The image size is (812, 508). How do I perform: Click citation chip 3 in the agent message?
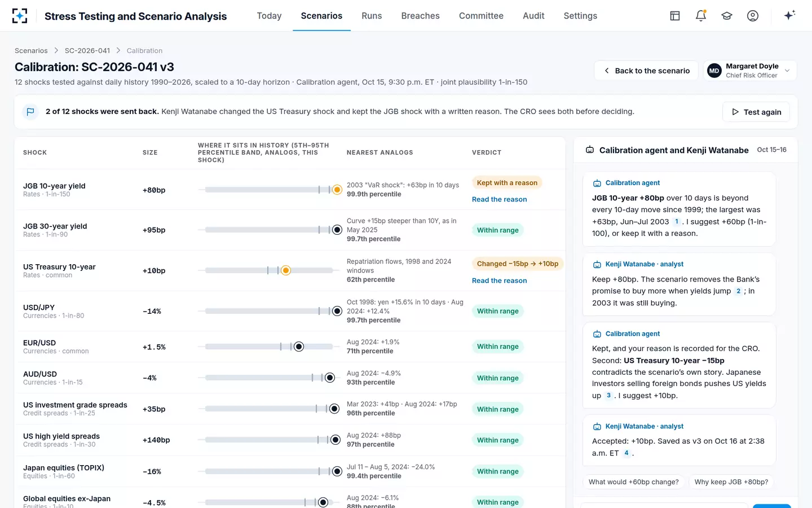click(x=608, y=396)
